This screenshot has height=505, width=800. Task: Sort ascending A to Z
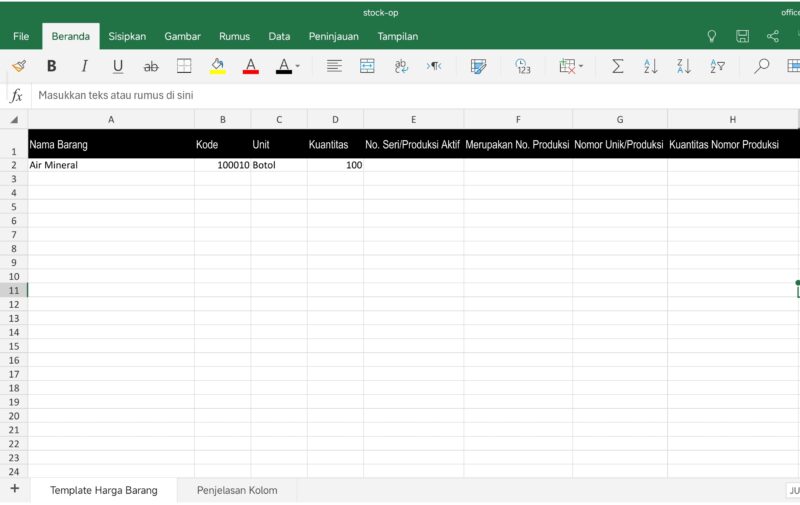[x=651, y=66]
